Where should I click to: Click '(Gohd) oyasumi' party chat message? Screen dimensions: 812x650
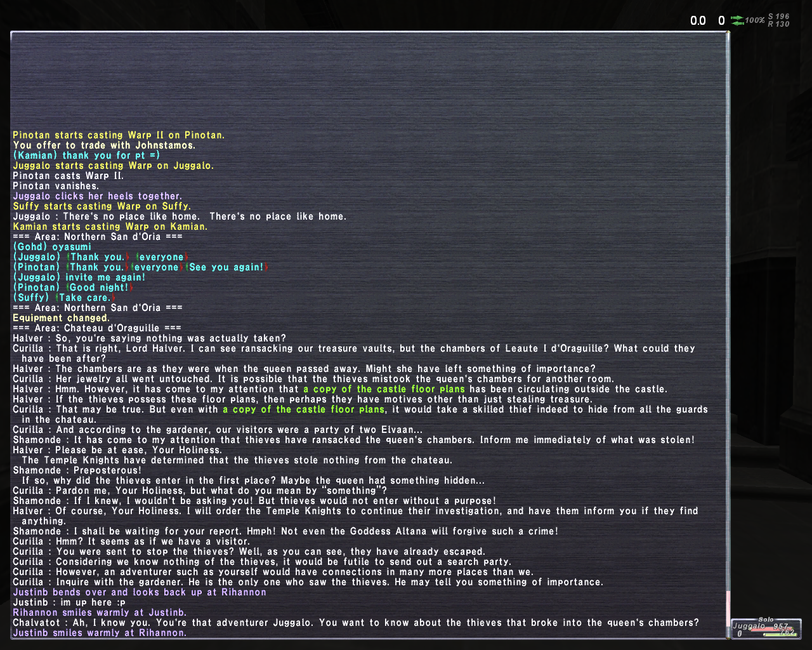click(x=52, y=247)
